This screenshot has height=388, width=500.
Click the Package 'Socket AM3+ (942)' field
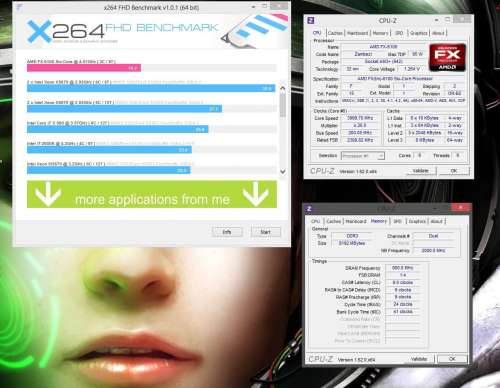[383, 61]
